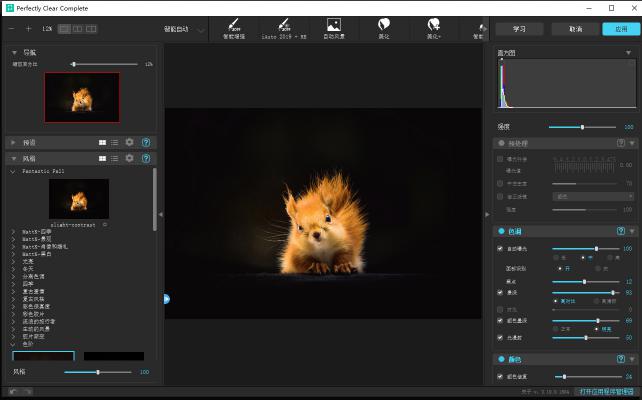This screenshot has height=400, width=642.
Task: Open settings gear in 风格 panel header
Action: [x=129, y=158]
